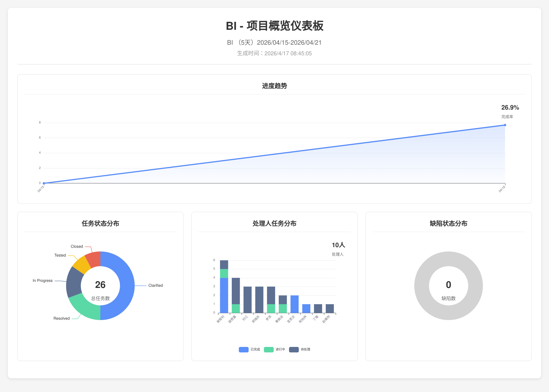The height and width of the screenshot is (392, 549).
Task: Click the Clarified pie label
Action: click(155, 286)
